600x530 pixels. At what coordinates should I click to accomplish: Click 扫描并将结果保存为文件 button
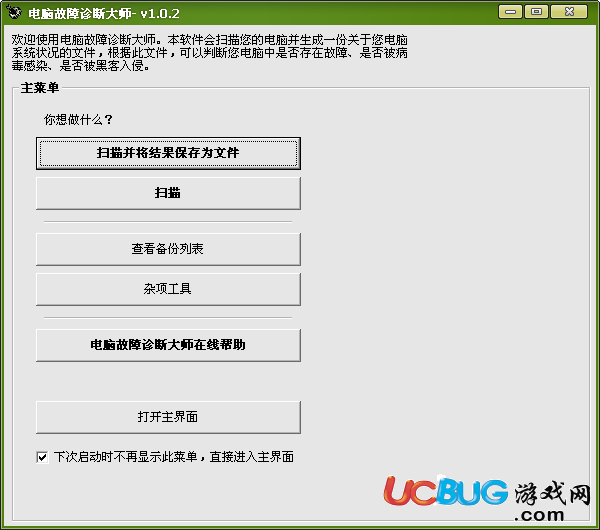(168, 153)
